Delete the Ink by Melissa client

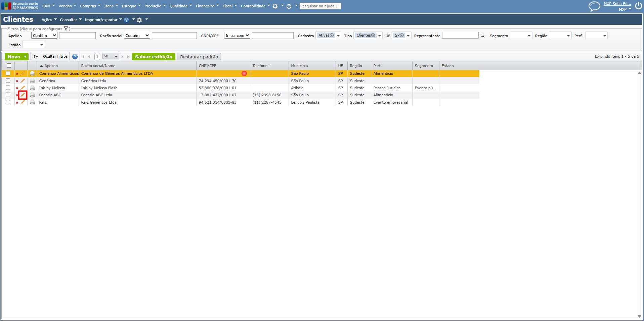pyautogui.click(x=17, y=88)
